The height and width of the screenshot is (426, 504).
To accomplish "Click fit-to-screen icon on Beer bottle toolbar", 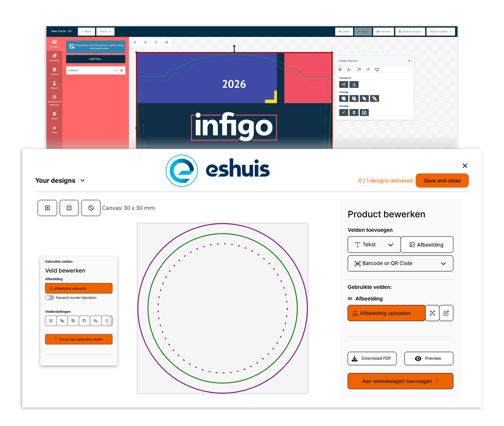I will [x=166, y=42].
